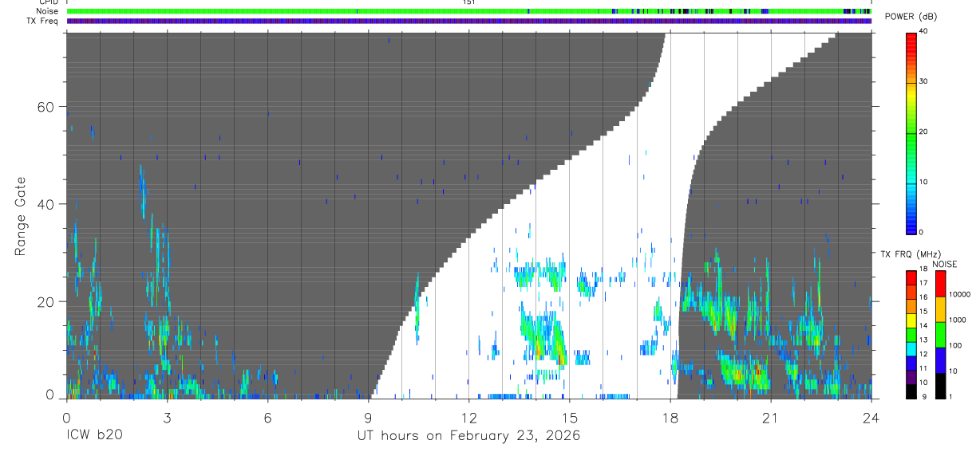Click the 'TX Freq' row label at top
The image size is (980, 452).
click(x=43, y=21)
